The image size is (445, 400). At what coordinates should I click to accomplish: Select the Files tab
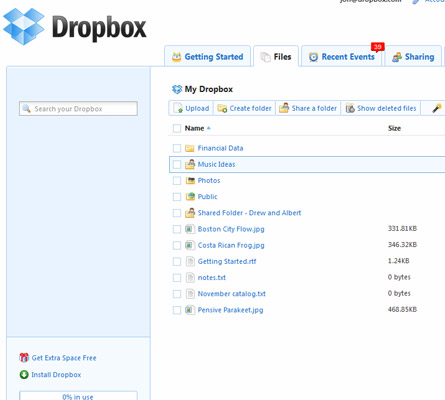[276, 56]
